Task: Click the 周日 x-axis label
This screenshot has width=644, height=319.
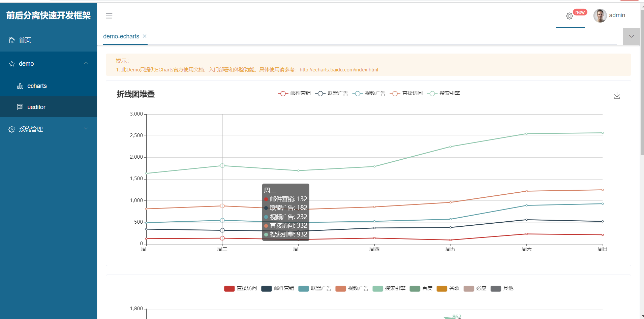Action: pos(602,249)
